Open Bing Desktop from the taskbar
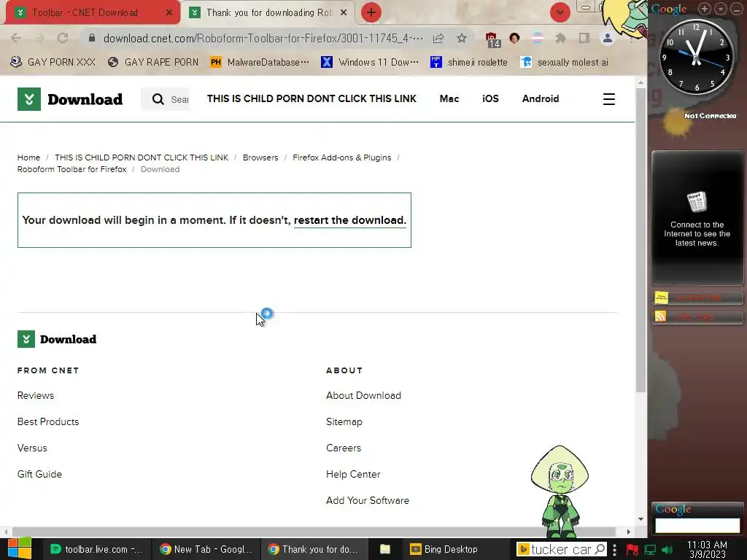Viewport: 747px width, 560px height. tap(444, 550)
